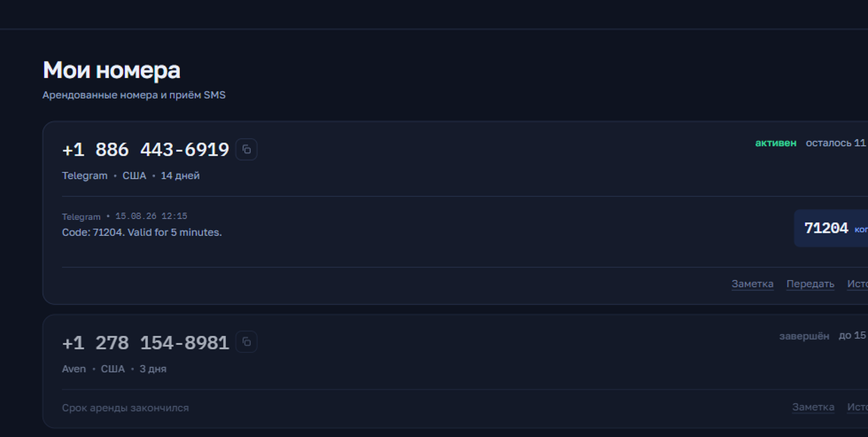Image resolution: width=868 pixels, height=437 pixels.
Task: Click the Aven service label
Action: [74, 369]
